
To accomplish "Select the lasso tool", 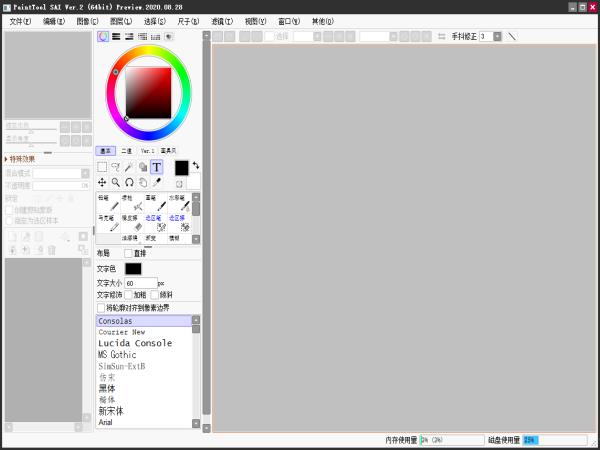I will point(116,167).
